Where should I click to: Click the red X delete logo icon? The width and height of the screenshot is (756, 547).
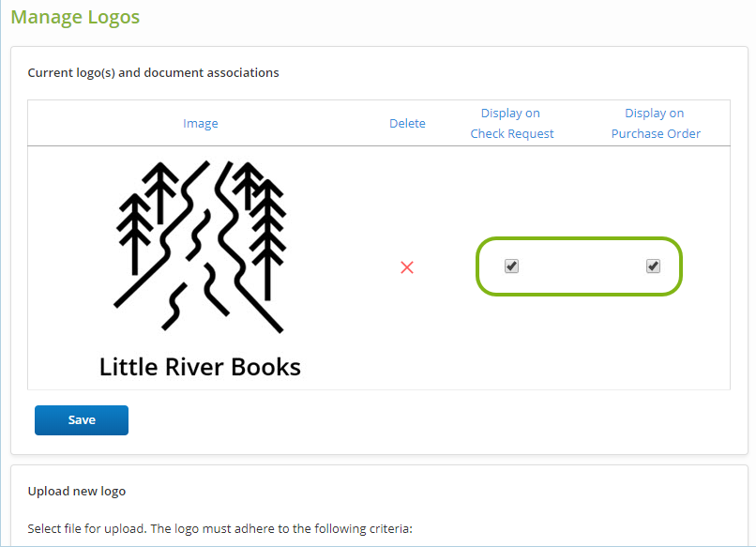tap(407, 267)
